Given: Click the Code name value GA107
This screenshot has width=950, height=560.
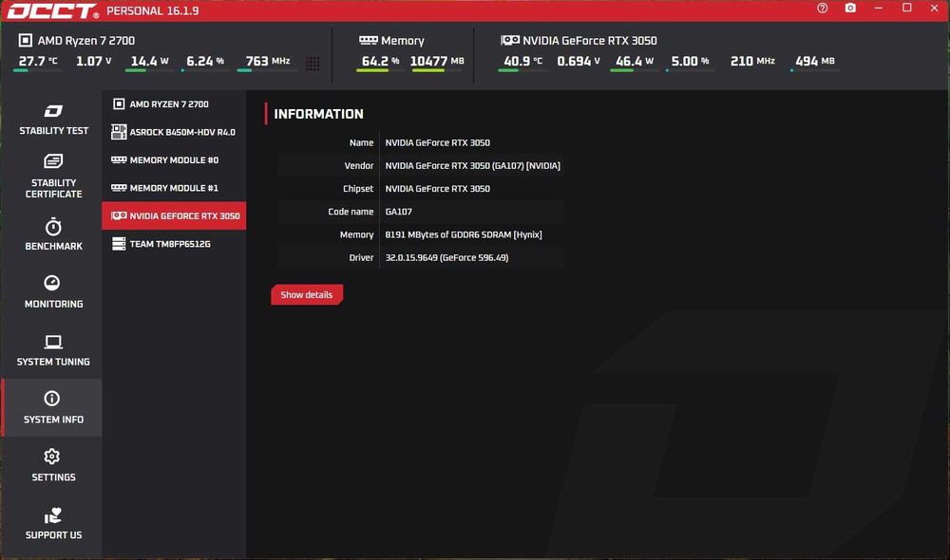Looking at the screenshot, I should tap(399, 212).
